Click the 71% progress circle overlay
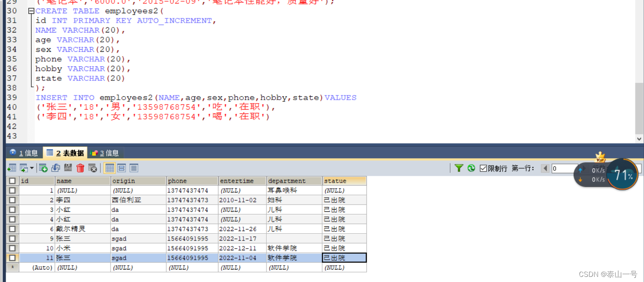 tap(622, 175)
